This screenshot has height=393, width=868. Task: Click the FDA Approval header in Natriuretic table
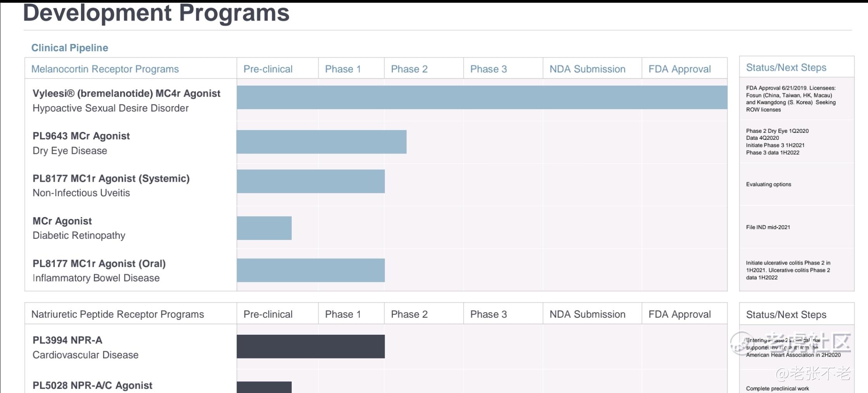(680, 314)
